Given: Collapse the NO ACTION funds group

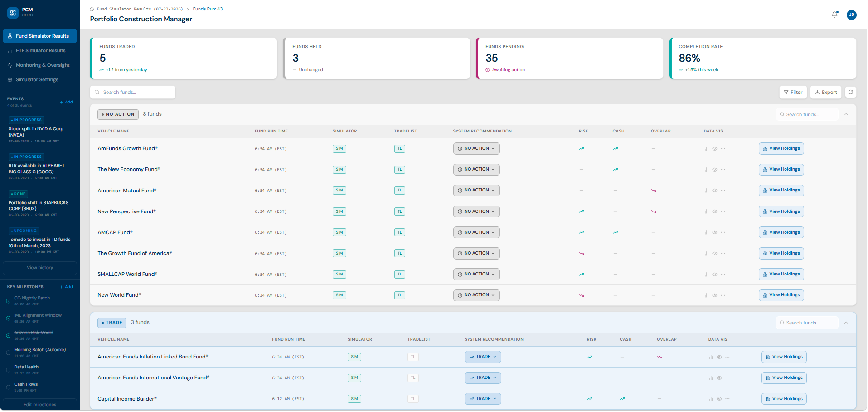Looking at the screenshot, I should 846,114.
